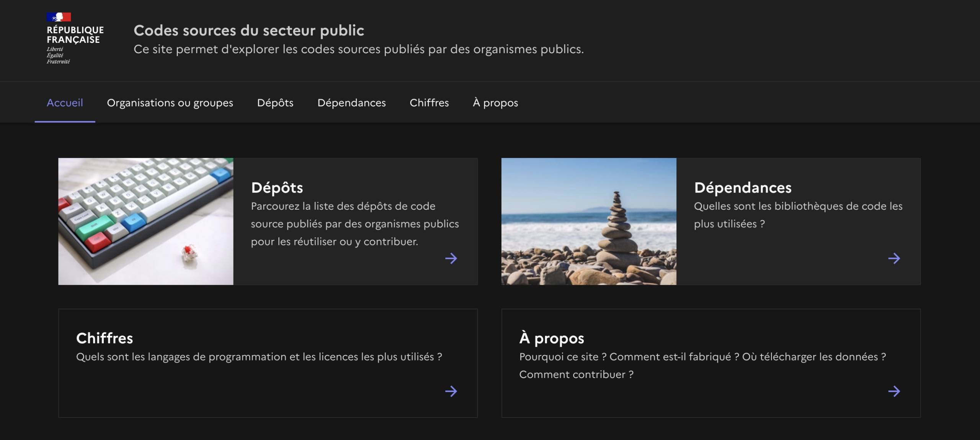980x440 pixels.
Task: Click the keyboard photo thumbnail
Action: 145,221
